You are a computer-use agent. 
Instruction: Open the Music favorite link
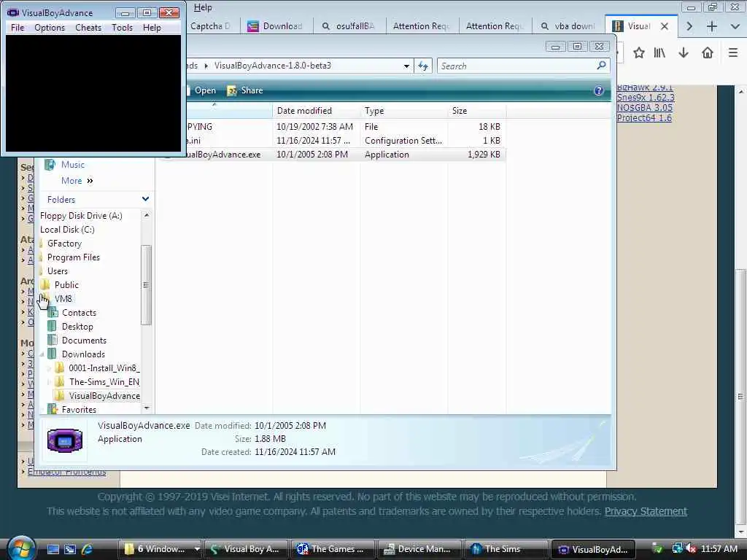[72, 165]
